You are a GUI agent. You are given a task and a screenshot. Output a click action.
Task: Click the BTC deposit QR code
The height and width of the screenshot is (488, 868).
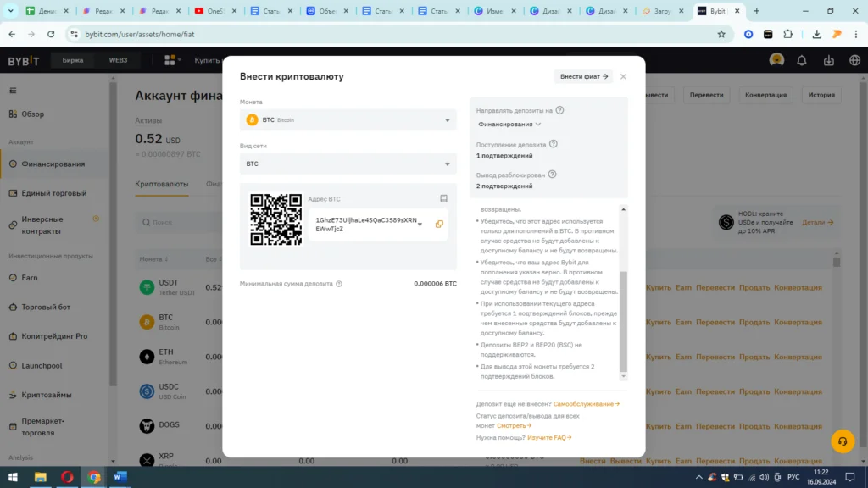[275, 219]
